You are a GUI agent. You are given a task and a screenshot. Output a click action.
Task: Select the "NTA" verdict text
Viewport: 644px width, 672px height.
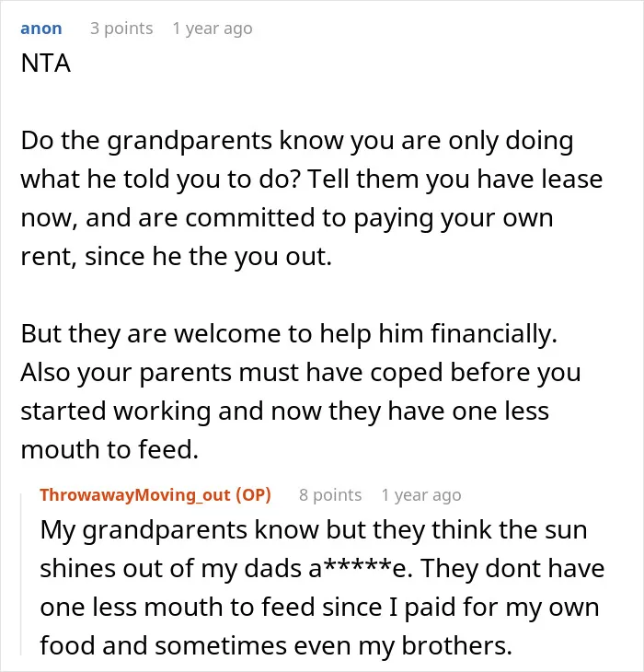[46, 64]
